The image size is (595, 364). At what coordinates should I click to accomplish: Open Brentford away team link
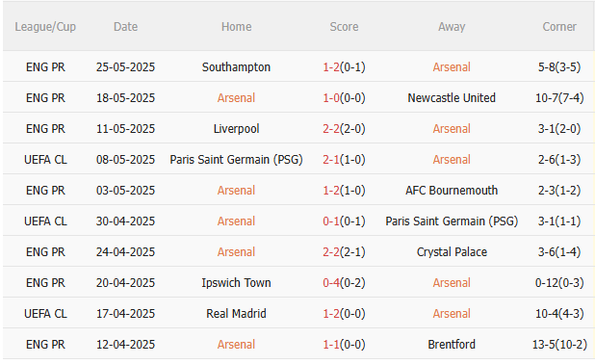coord(452,345)
